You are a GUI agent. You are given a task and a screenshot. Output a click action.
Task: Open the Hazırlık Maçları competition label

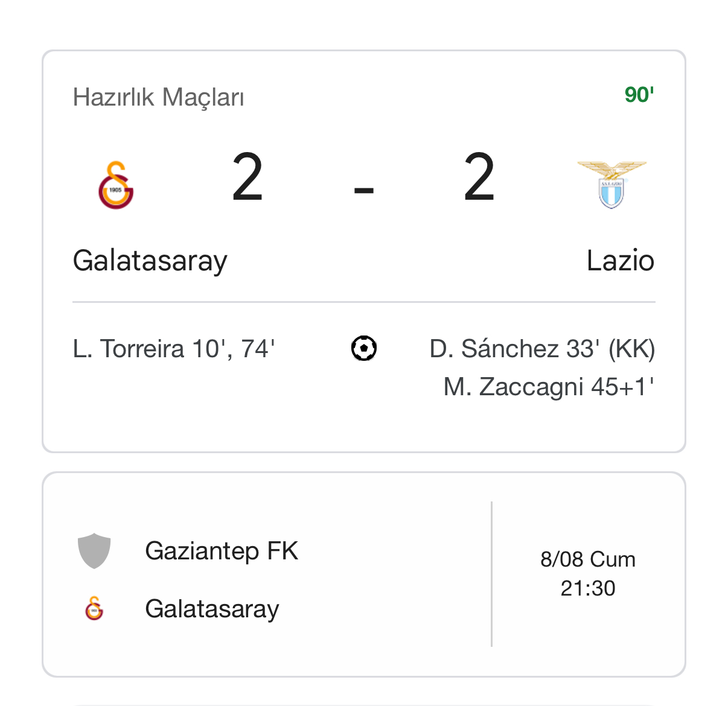click(158, 97)
